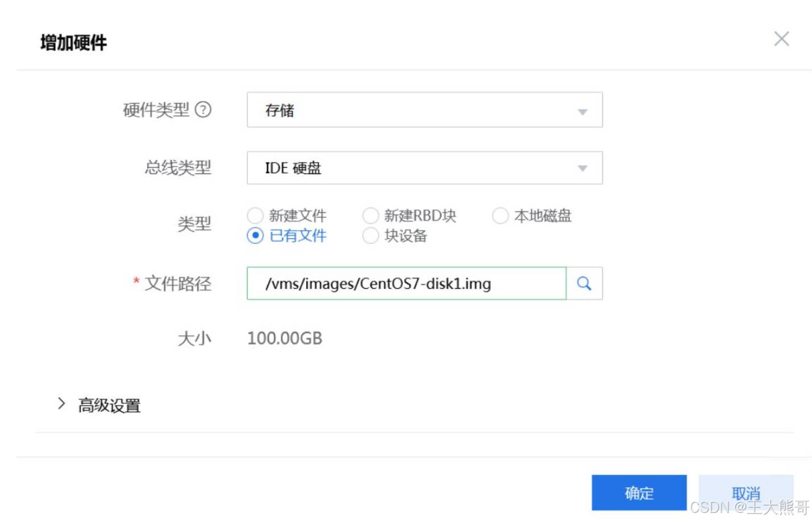Click the 高级设置 label text
Image resolution: width=812 pixels, height=522 pixels.
109,405
